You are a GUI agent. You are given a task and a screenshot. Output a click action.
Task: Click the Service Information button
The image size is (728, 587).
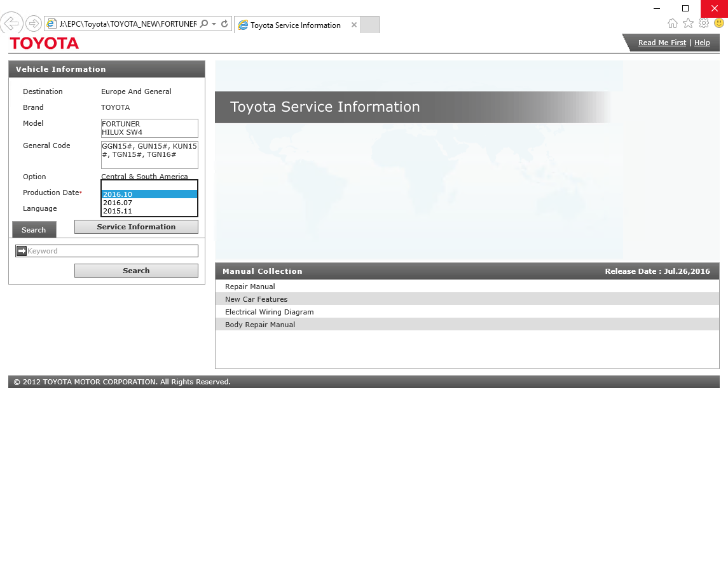click(x=137, y=227)
